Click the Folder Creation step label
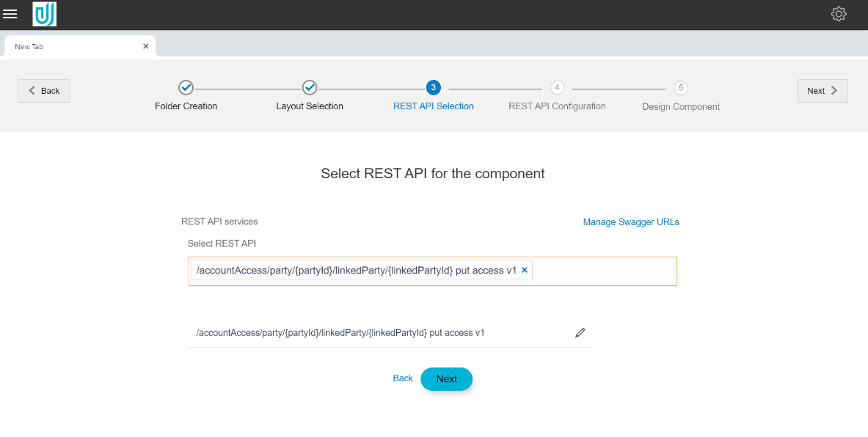 [x=186, y=106]
